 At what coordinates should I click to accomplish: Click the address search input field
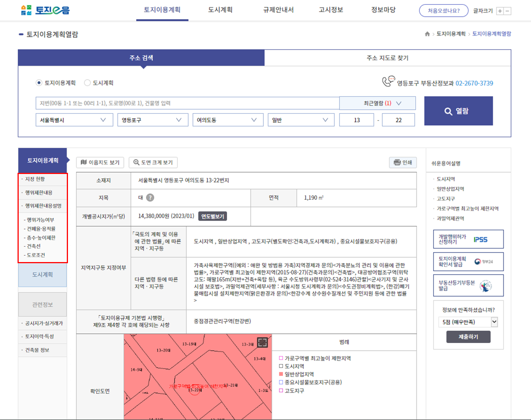187,103
